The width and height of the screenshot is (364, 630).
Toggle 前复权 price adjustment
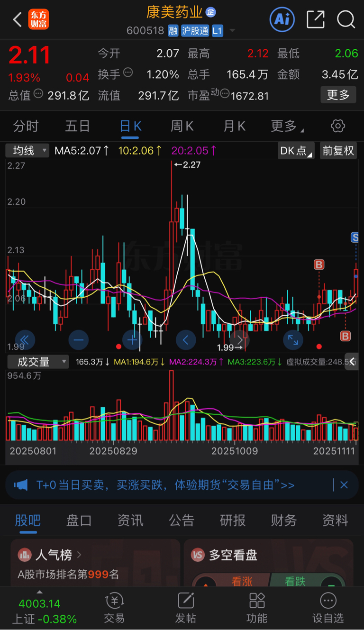tap(338, 151)
